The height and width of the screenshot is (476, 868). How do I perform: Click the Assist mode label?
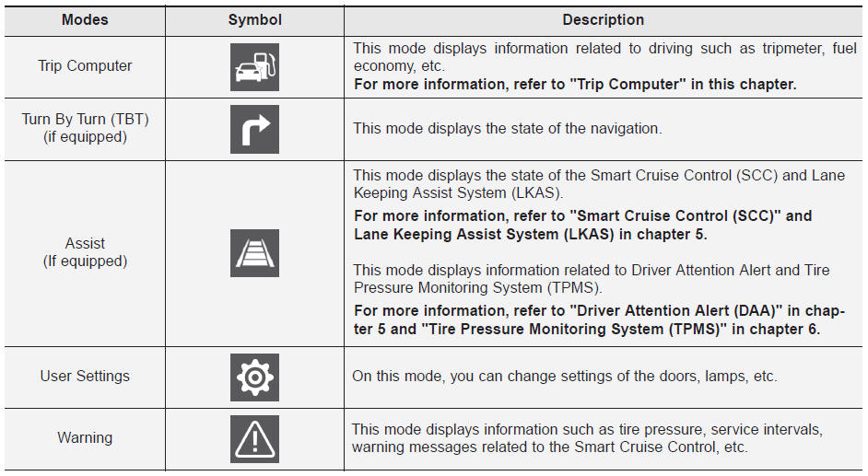click(85, 244)
